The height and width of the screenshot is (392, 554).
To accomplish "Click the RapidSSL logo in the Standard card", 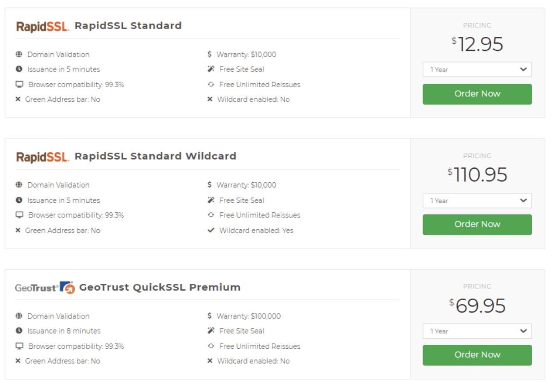I will 43,26.
